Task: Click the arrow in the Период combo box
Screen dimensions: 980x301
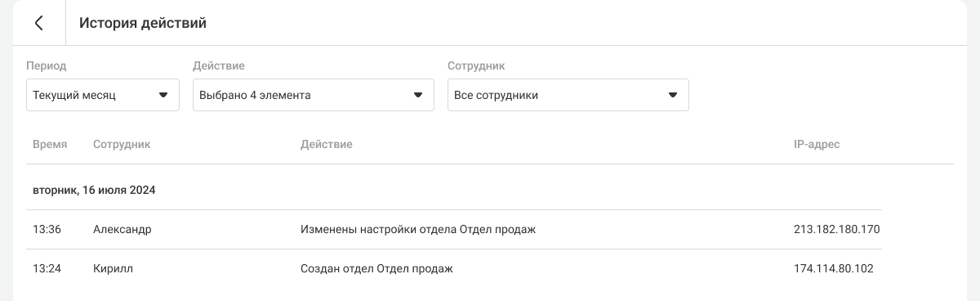Action: pyautogui.click(x=163, y=95)
